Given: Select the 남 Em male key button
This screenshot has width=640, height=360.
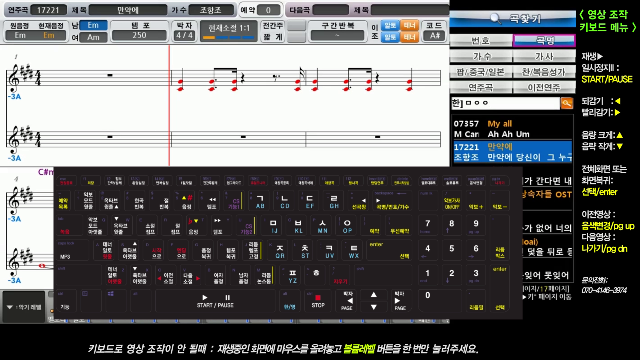Looking at the screenshot, I should point(93,25).
